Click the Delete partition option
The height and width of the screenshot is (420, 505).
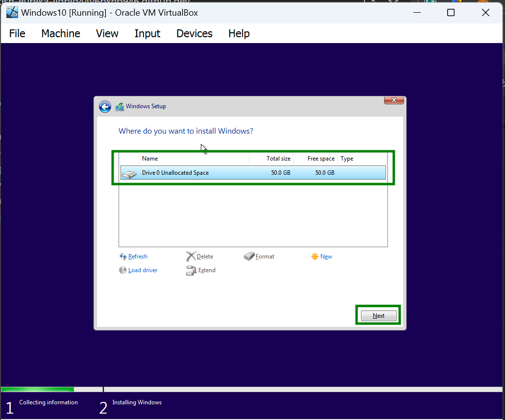[205, 257]
